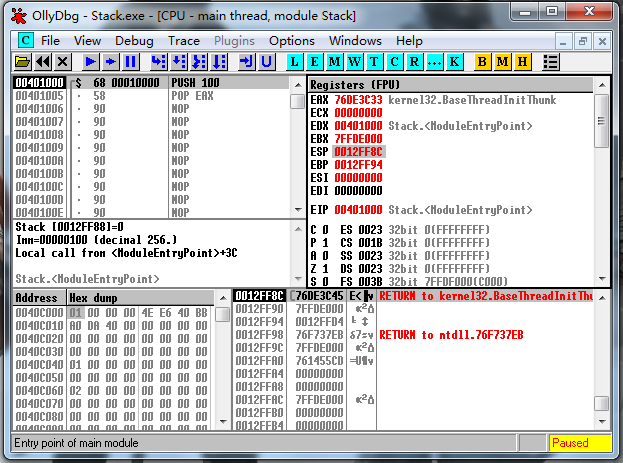Pause execution with the pause icon
The height and width of the screenshot is (463, 623).
(x=130, y=62)
